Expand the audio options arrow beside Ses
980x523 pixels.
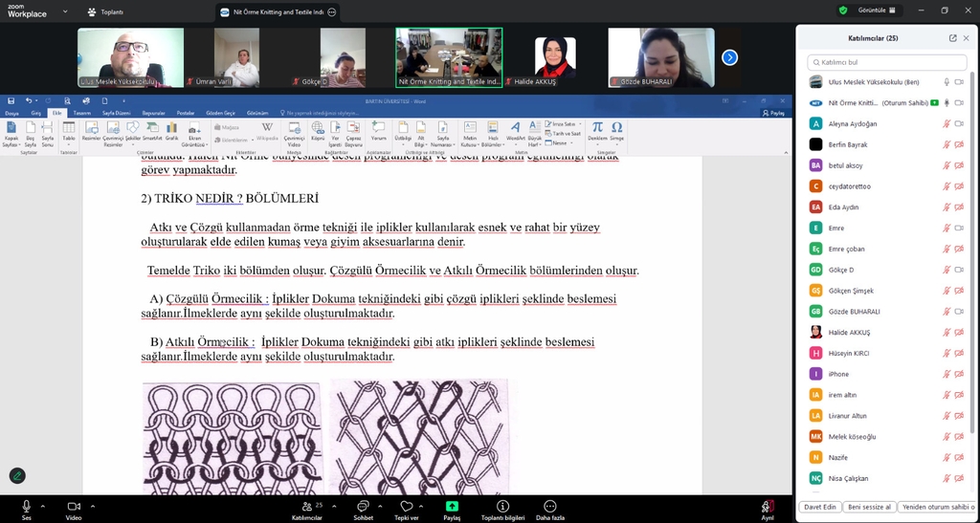45,504
